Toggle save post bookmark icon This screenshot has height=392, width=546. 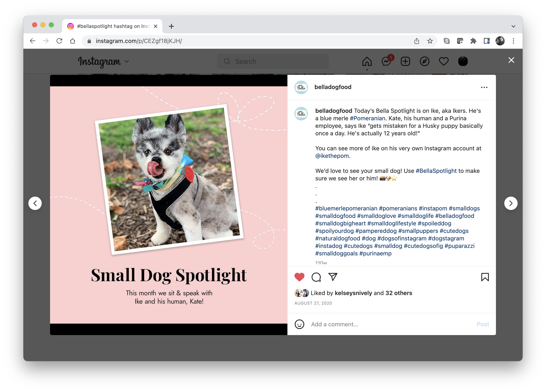485,277
